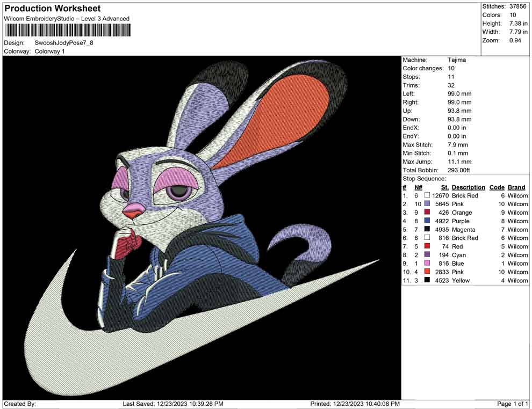Click the 'Printed' timestamp in footer
Viewport: 532px width, 409px height.
[x=355, y=404]
